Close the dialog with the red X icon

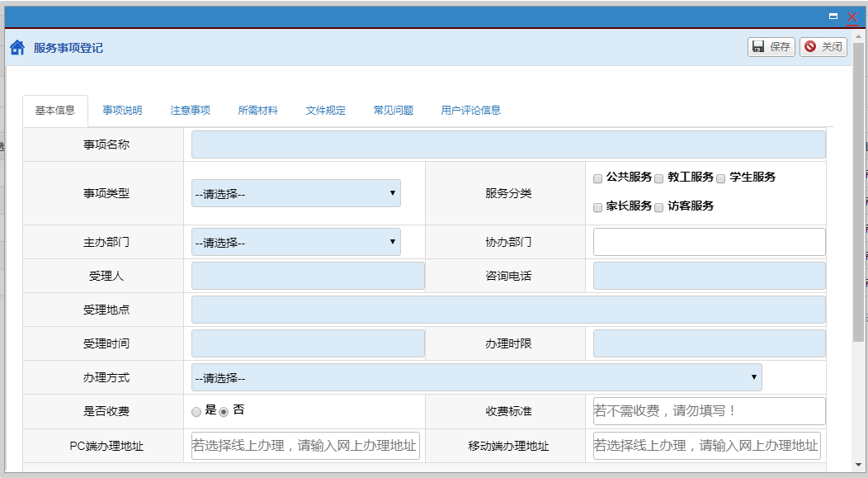point(852,17)
